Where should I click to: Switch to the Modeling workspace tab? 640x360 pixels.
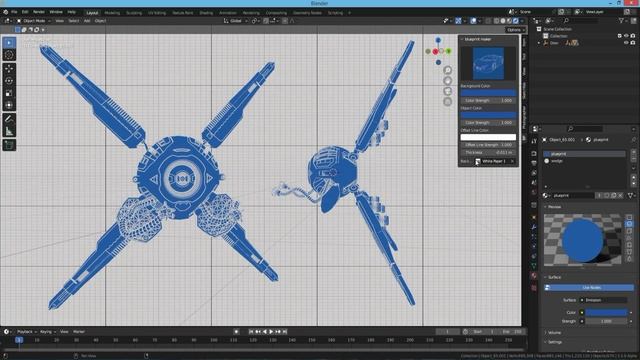coord(112,13)
